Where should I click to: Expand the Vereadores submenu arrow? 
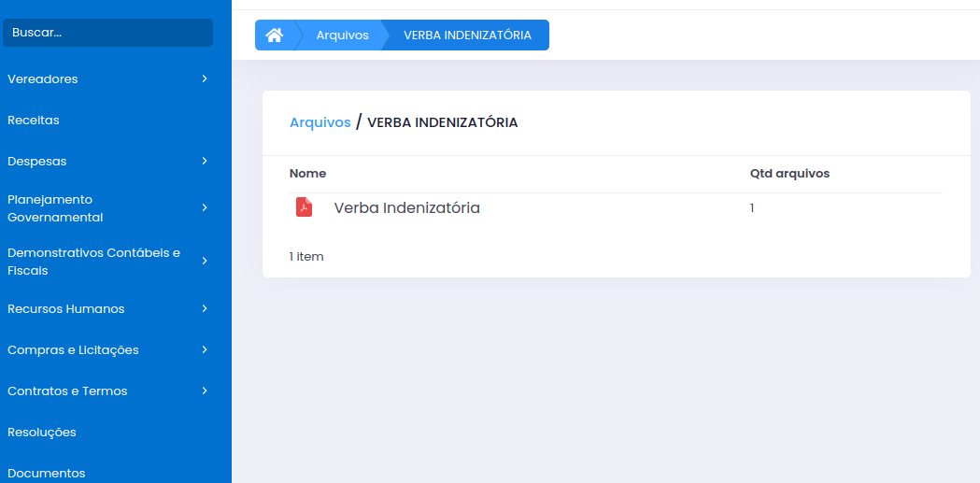[x=204, y=78]
